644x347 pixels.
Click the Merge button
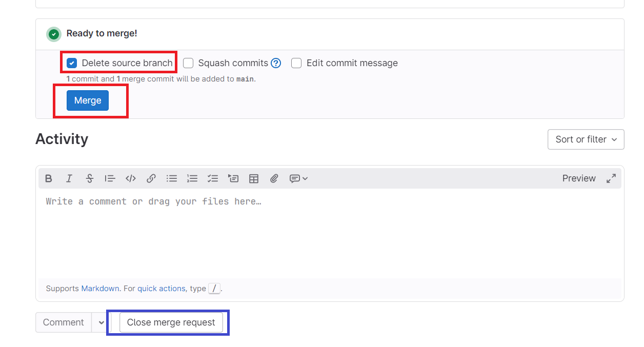[x=87, y=100]
